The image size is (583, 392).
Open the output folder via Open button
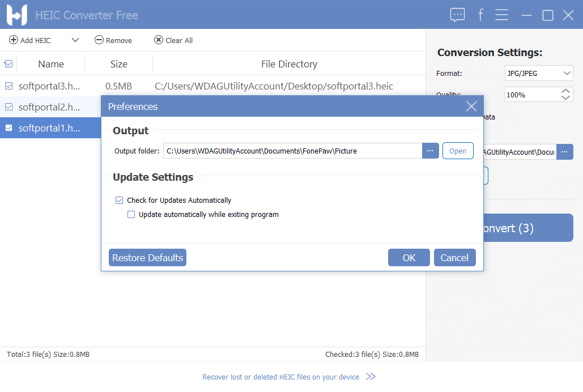[458, 151]
